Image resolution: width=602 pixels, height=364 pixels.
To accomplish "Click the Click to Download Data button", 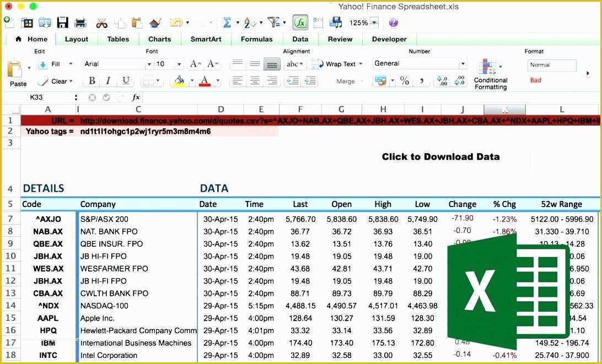I will coord(441,156).
